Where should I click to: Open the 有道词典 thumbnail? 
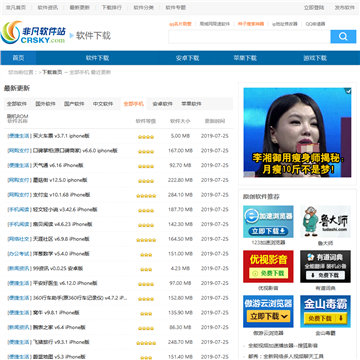pyautogui.click(x=325, y=266)
